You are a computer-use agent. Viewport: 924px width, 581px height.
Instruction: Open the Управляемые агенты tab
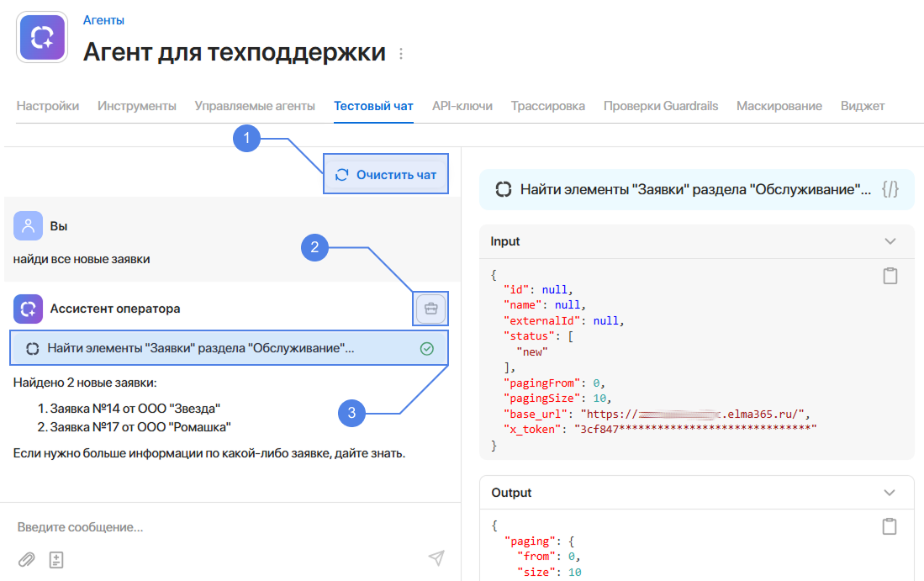[x=255, y=106]
